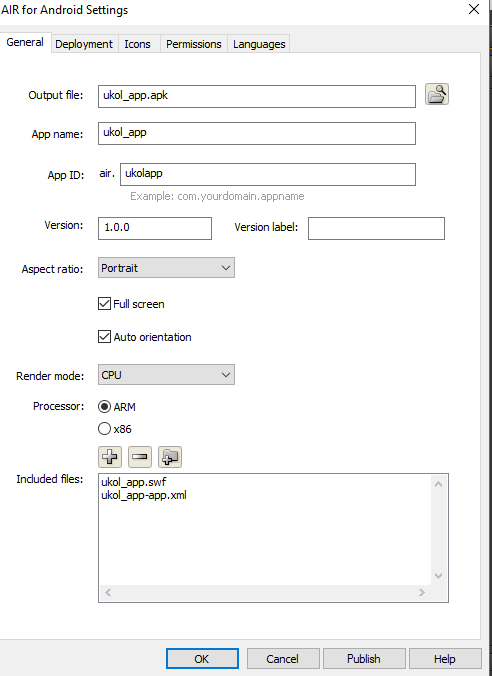
Task: Remove selected file minus icon
Action: [x=140, y=457]
